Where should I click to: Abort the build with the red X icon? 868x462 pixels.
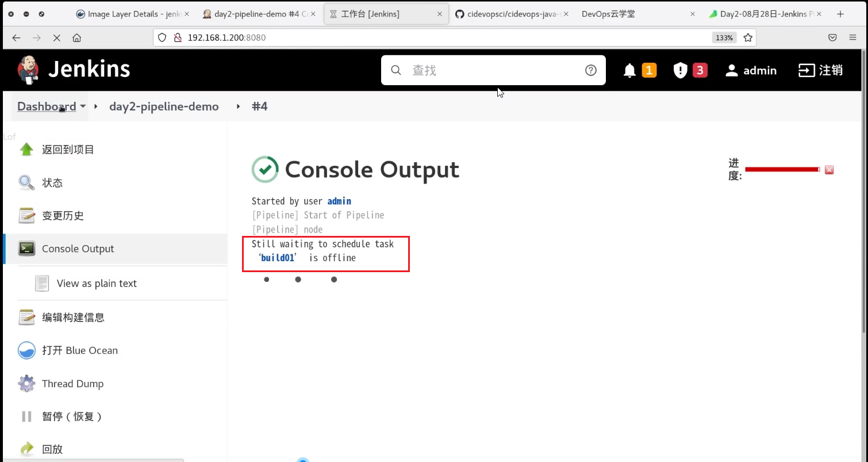(829, 170)
